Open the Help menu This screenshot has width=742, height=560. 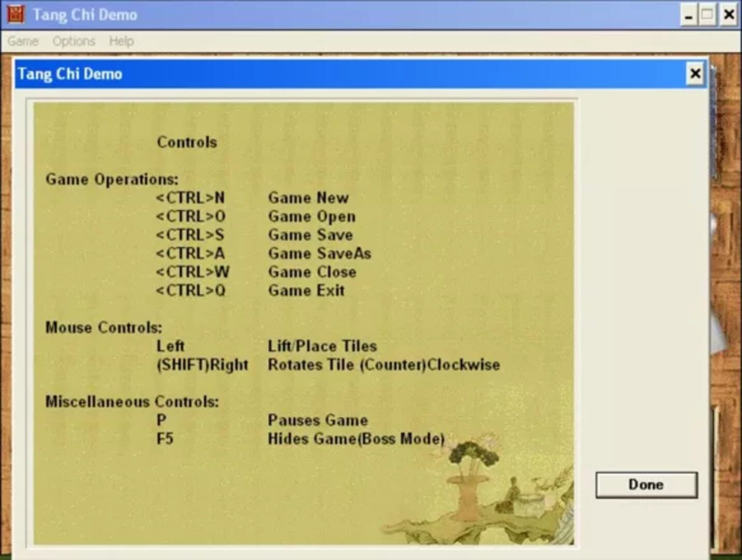point(121,41)
